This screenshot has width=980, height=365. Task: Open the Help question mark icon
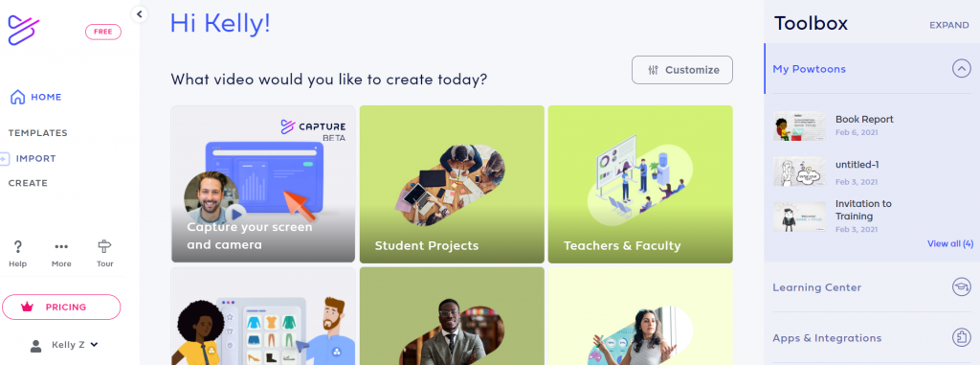coord(17,246)
